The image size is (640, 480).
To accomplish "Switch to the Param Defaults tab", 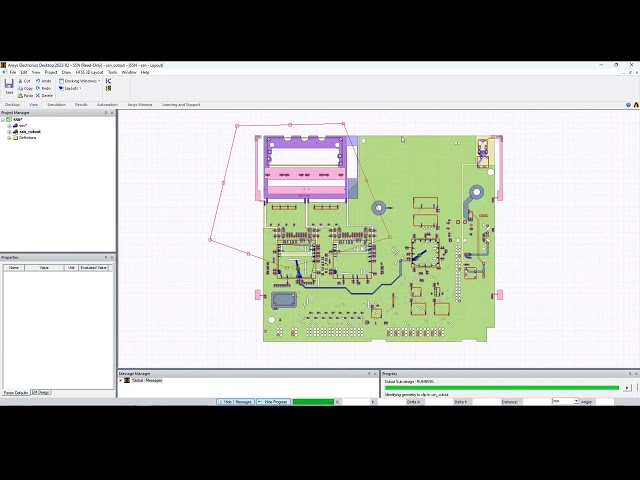I will pos(16,393).
